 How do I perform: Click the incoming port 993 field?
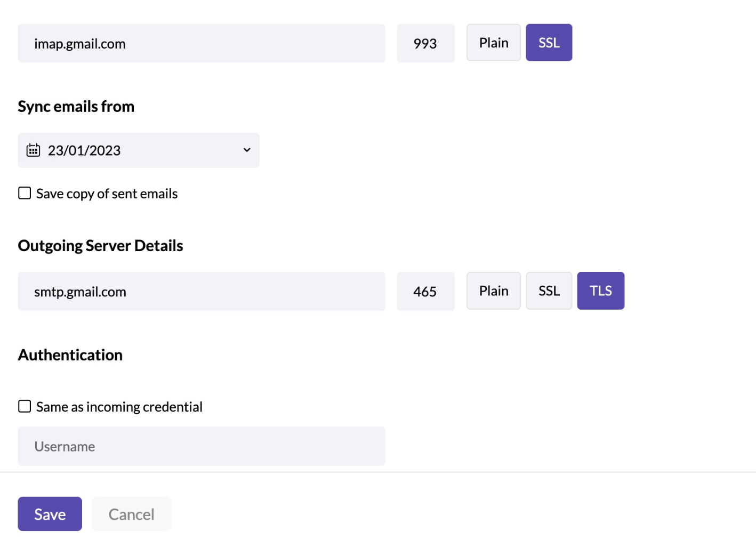(x=425, y=43)
